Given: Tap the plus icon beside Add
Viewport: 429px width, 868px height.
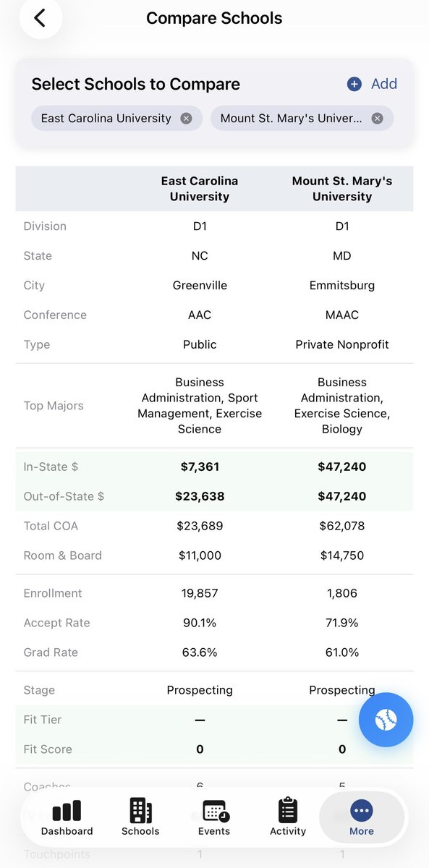Looking at the screenshot, I should (x=354, y=84).
